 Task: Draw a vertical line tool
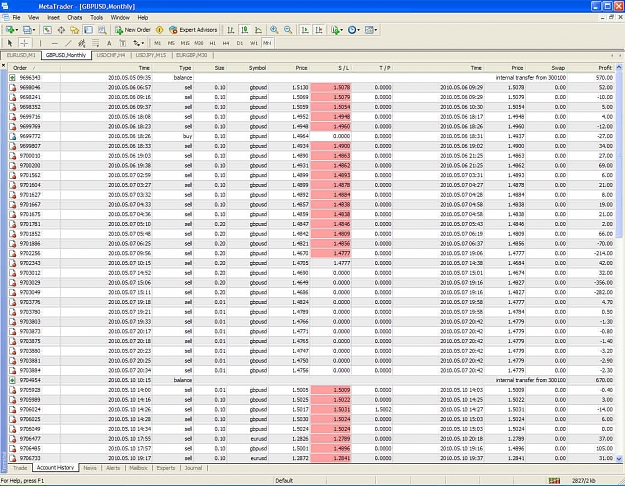pyautogui.click(x=40, y=43)
